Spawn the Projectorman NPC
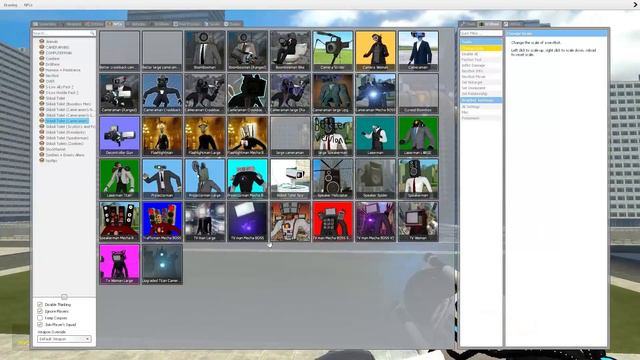640x360 pixels. (162, 179)
